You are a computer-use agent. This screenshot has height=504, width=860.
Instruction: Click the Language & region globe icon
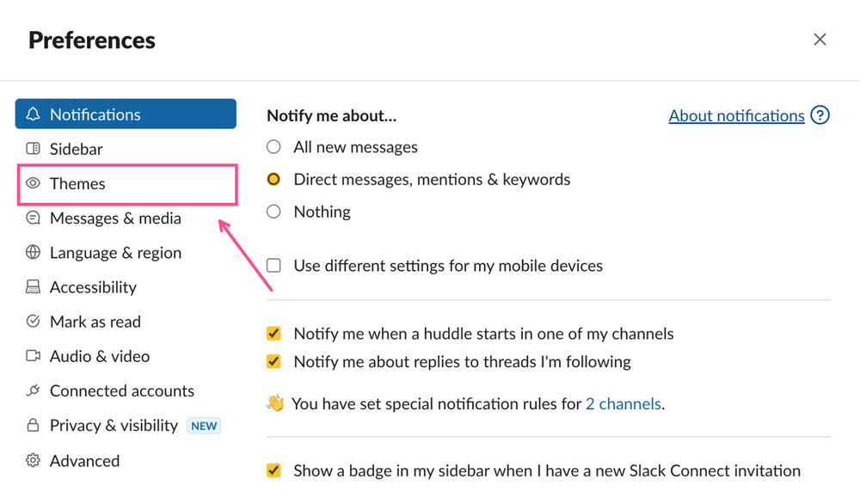point(34,252)
